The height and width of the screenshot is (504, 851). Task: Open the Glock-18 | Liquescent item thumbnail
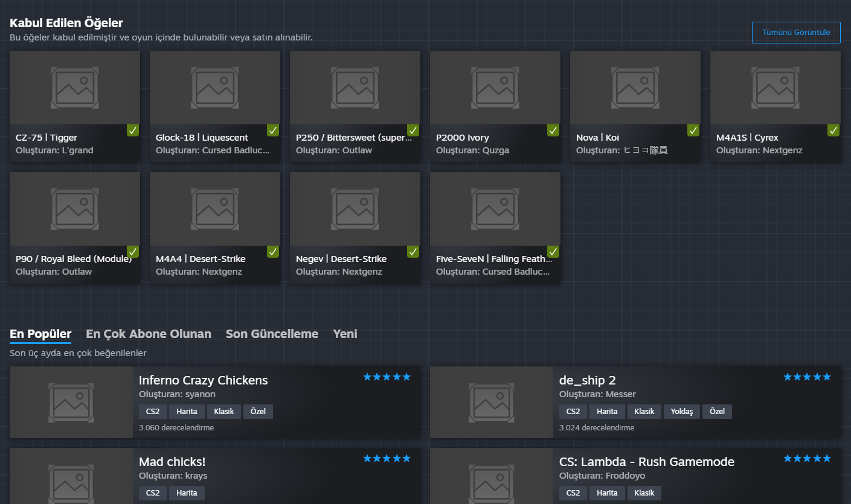pos(215,88)
